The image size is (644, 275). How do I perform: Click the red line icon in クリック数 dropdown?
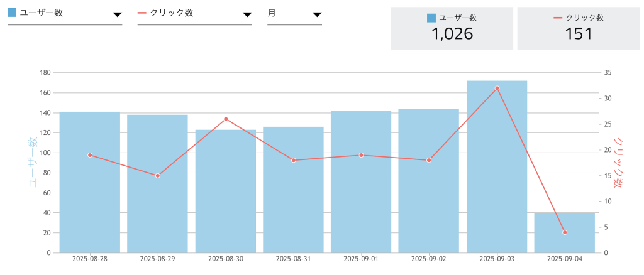142,13
